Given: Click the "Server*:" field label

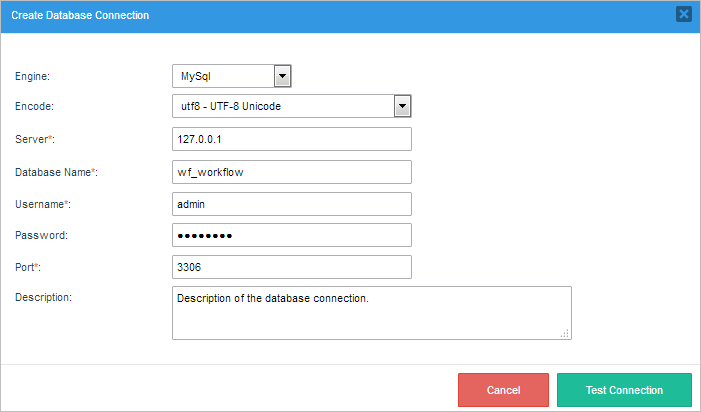Looking at the screenshot, I should pyautogui.click(x=36, y=140).
